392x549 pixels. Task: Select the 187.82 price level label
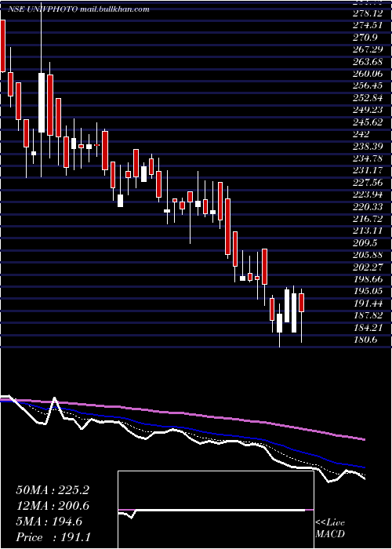coord(366,314)
